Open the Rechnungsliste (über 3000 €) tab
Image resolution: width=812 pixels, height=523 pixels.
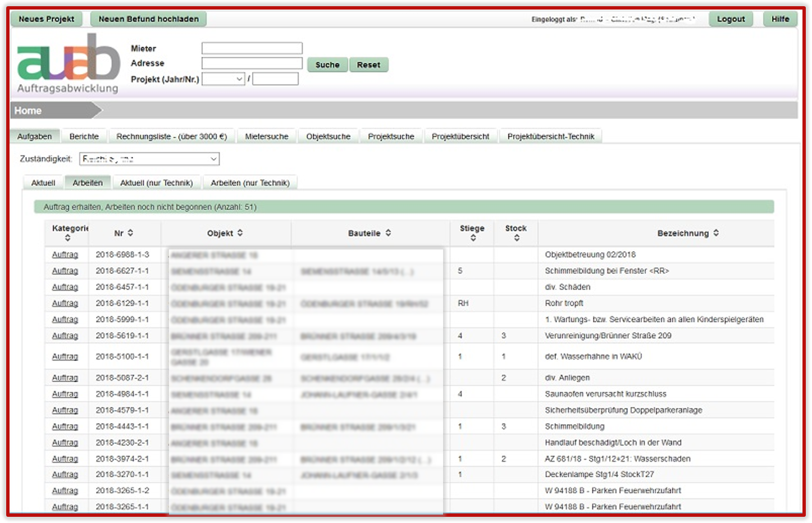[x=172, y=137]
